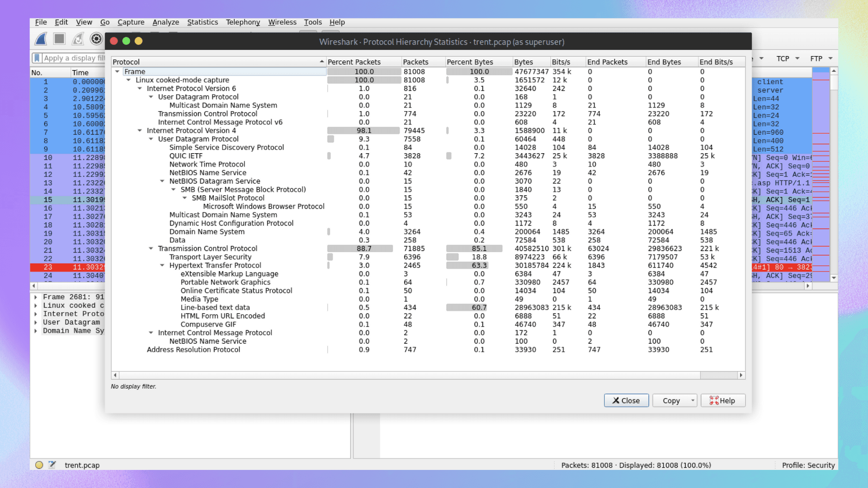Select the QUIC IETF row

428,156
